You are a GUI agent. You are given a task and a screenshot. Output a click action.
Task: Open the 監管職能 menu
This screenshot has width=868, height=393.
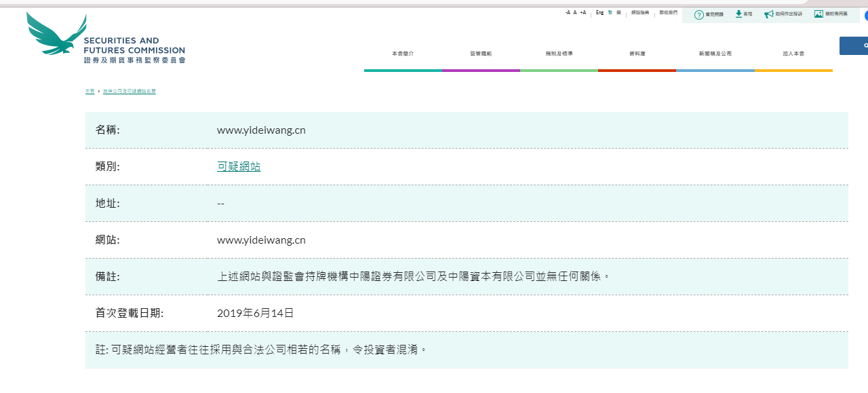click(481, 54)
